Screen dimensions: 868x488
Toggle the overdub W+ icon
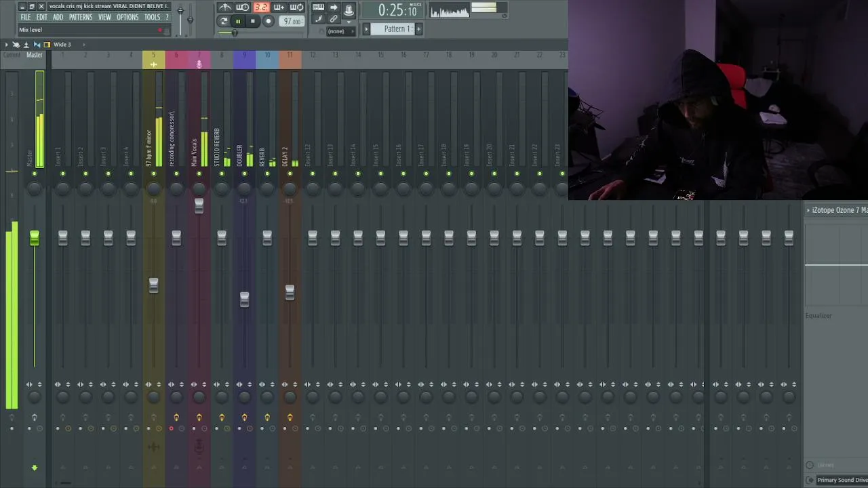pyautogui.click(x=279, y=7)
